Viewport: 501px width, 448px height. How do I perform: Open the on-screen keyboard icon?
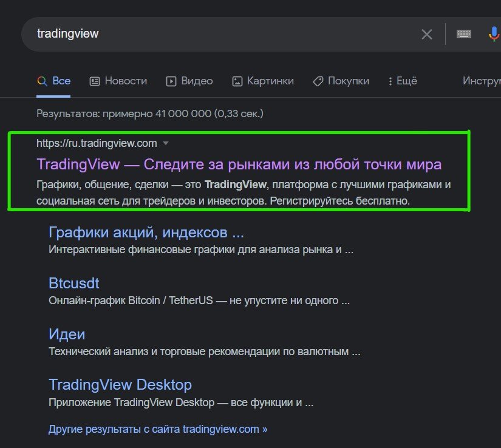[464, 34]
